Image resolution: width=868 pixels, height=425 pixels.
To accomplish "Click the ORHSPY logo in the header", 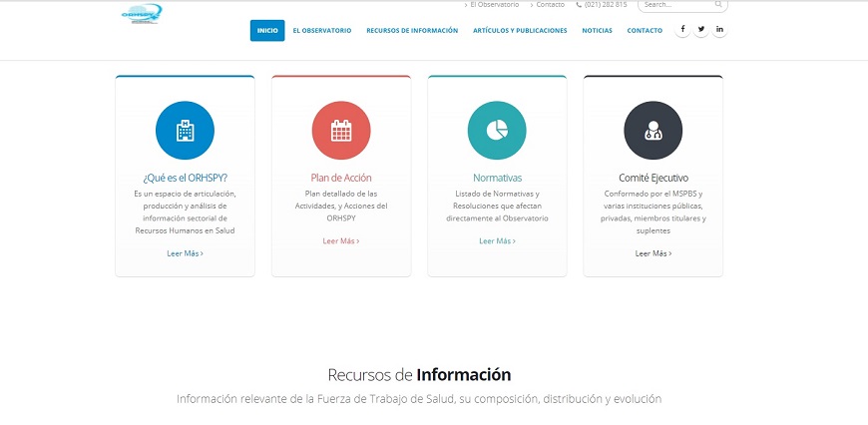I will [140, 14].
